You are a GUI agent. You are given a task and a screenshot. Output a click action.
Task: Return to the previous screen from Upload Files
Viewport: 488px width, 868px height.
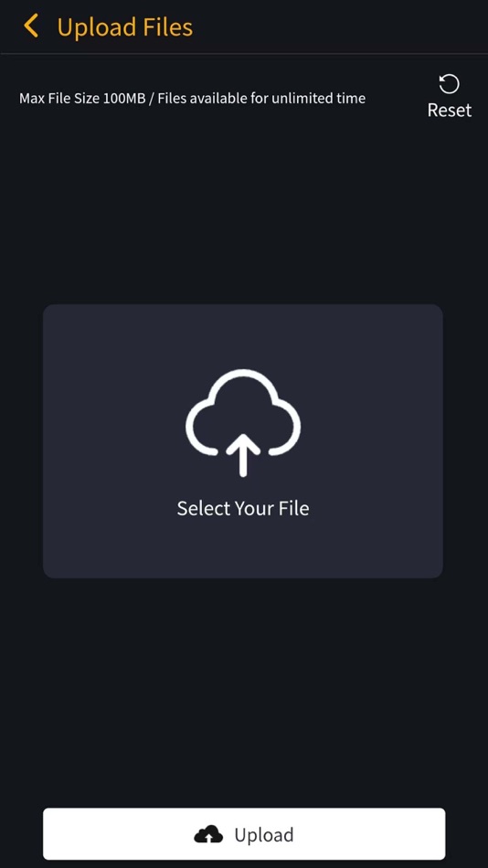[31, 26]
